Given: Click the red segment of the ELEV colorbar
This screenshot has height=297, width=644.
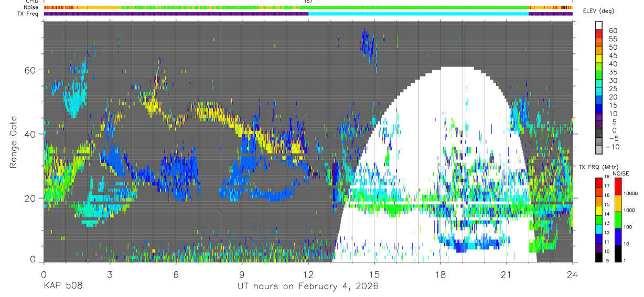Looking at the screenshot, I should (x=599, y=34).
